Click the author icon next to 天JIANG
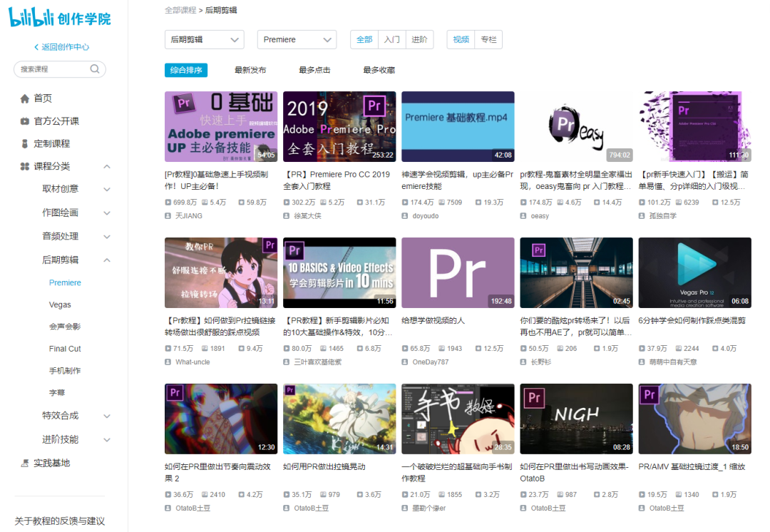The image size is (770, 532). point(168,216)
